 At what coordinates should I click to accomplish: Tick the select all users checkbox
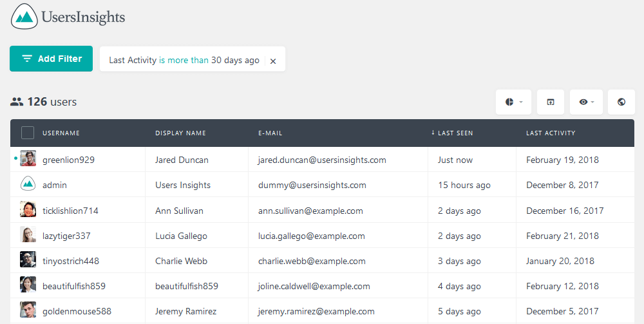[x=28, y=133]
